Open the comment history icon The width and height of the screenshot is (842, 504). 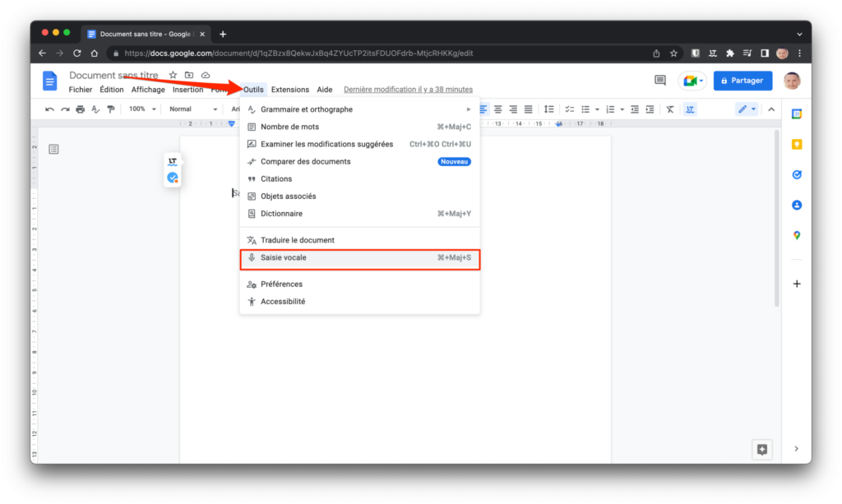[x=659, y=81]
